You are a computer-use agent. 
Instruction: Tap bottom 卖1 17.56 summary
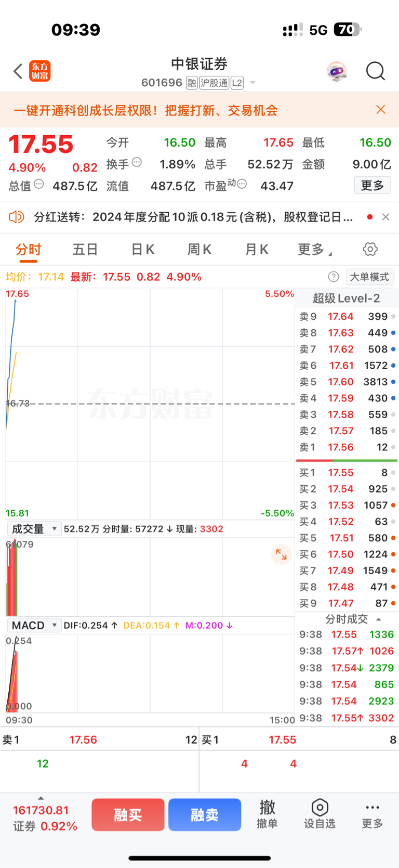[99, 740]
